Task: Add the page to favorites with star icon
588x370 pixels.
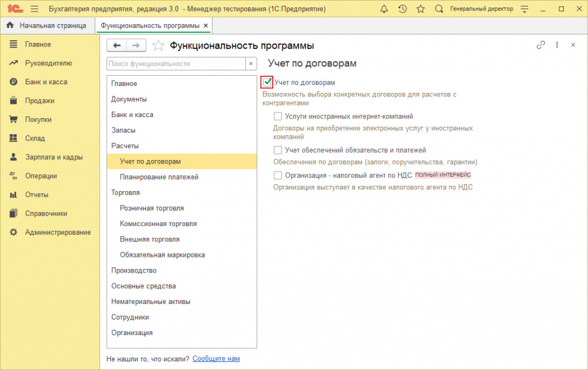Action: pos(158,45)
